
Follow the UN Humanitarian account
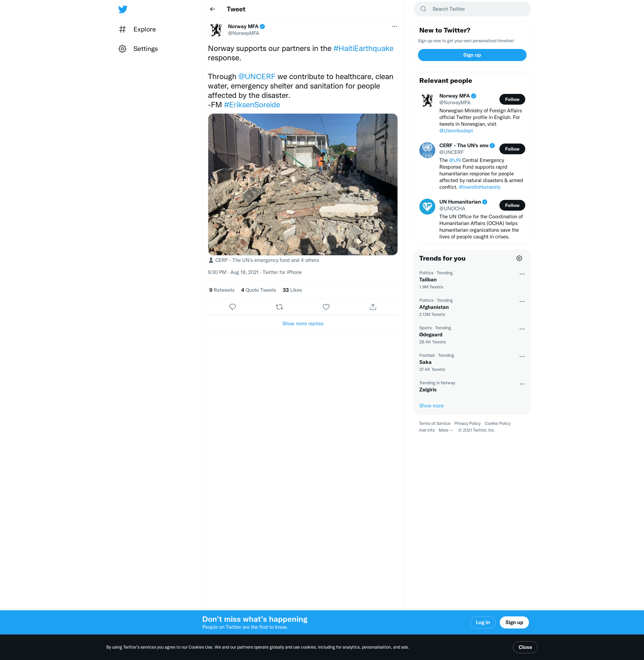point(512,205)
